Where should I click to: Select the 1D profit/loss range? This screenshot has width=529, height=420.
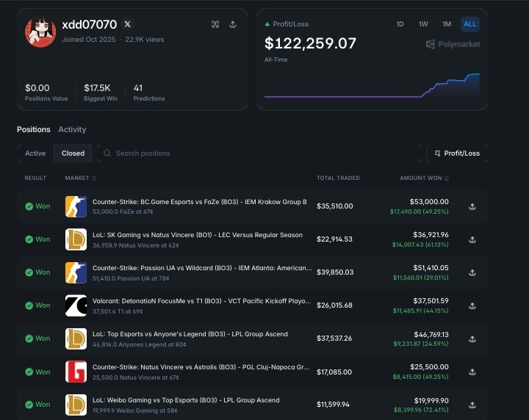400,24
